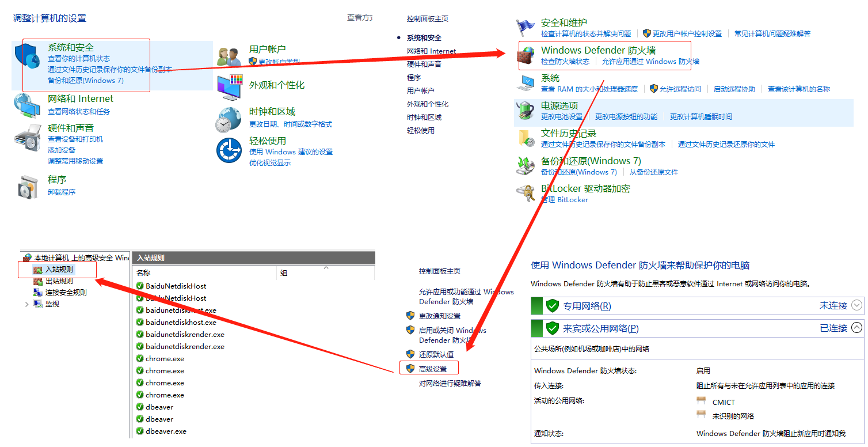
Task: Open 查看你的计算机状态 link
Action: (x=79, y=59)
